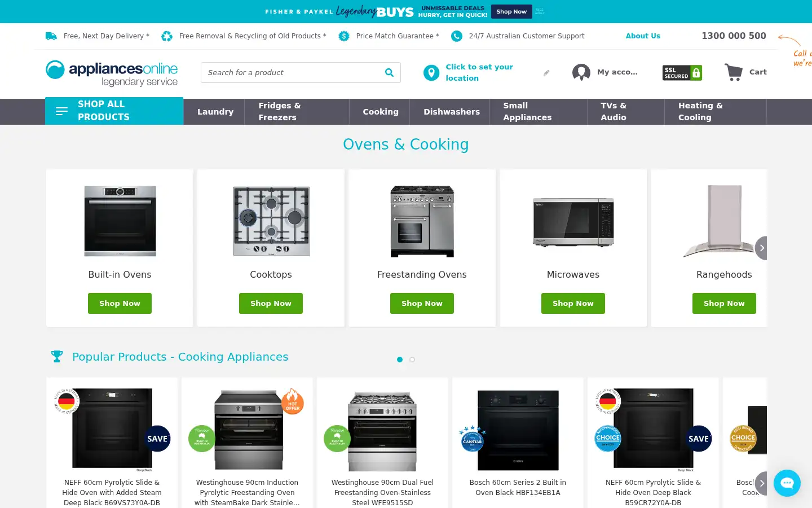This screenshot has height=508, width=812.
Task: Open the Cooking menu
Action: [x=381, y=112]
